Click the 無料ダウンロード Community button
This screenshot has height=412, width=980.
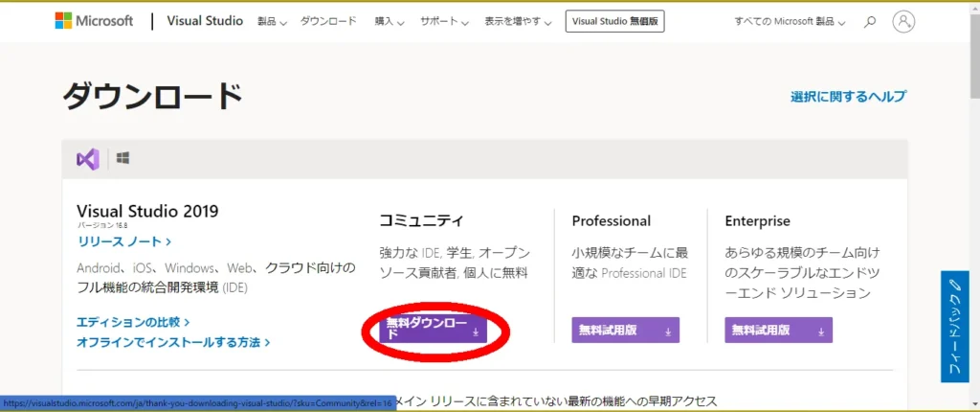tap(434, 330)
